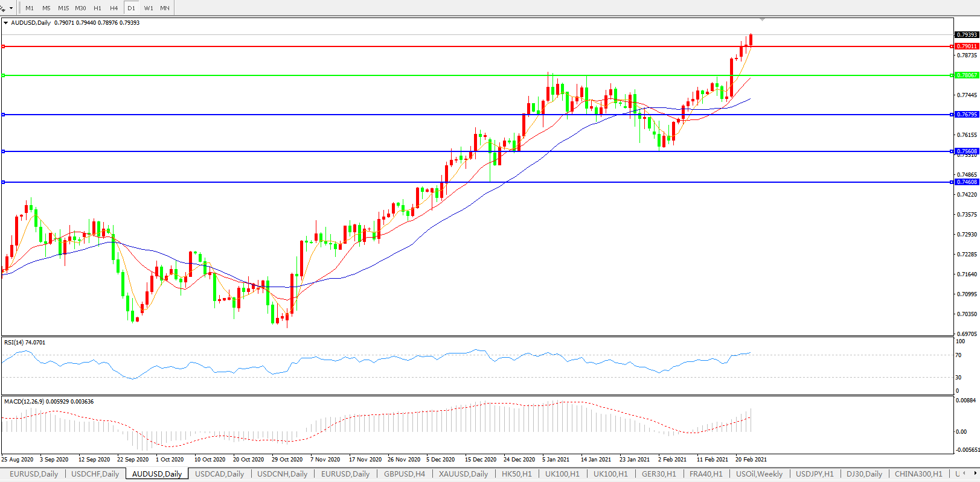Select the red 0.79011 price level label
This screenshot has height=482, width=980.
967,46
